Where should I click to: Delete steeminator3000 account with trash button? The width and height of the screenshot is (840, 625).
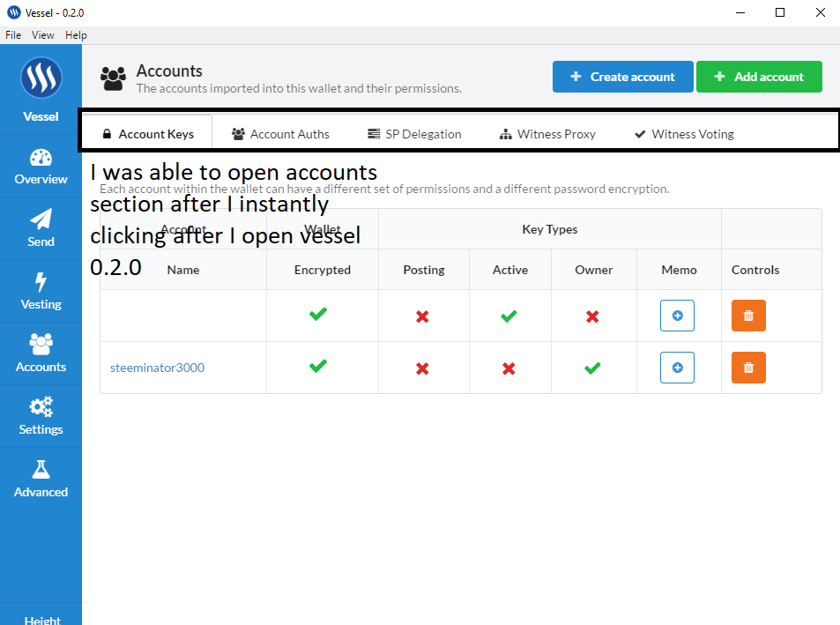point(748,368)
